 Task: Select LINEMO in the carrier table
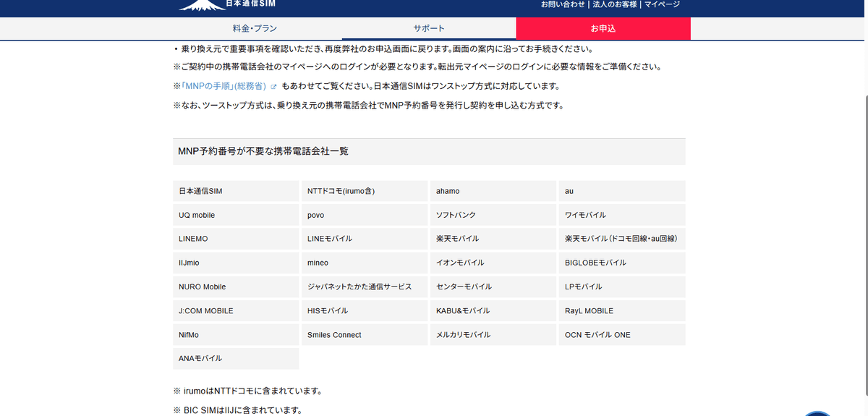pos(236,239)
